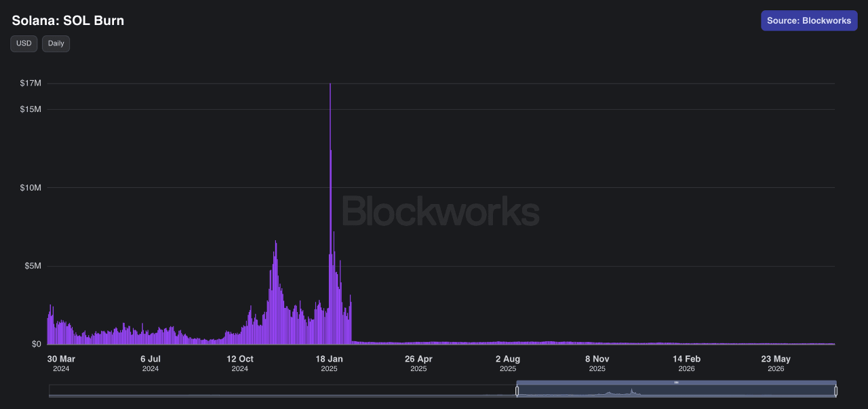Screen dimensions: 868x409
Task: Click the 'Solana: SOL Burn' chart title
Action: pos(68,20)
